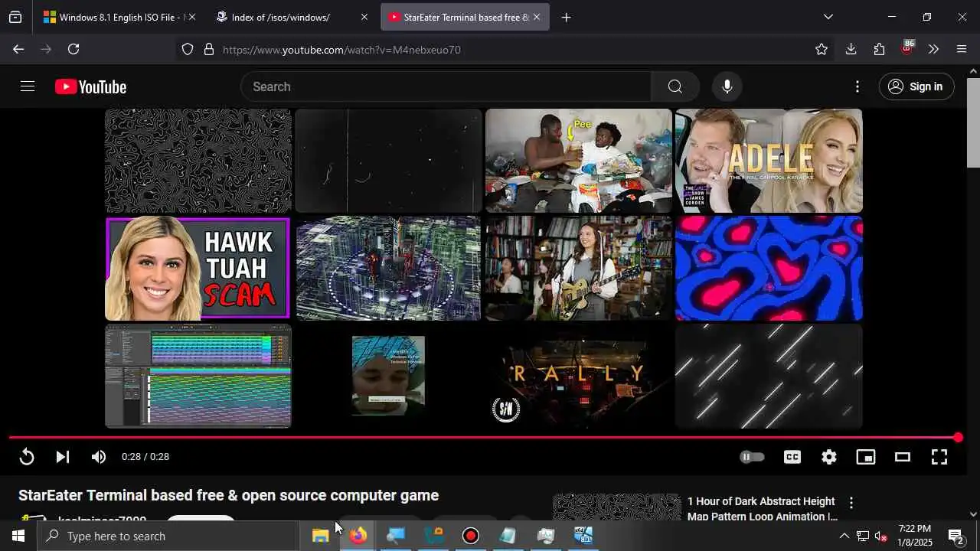Viewport: 980px width, 551px height.
Task: Expand more tools overflow chevron
Action: [x=933, y=49]
